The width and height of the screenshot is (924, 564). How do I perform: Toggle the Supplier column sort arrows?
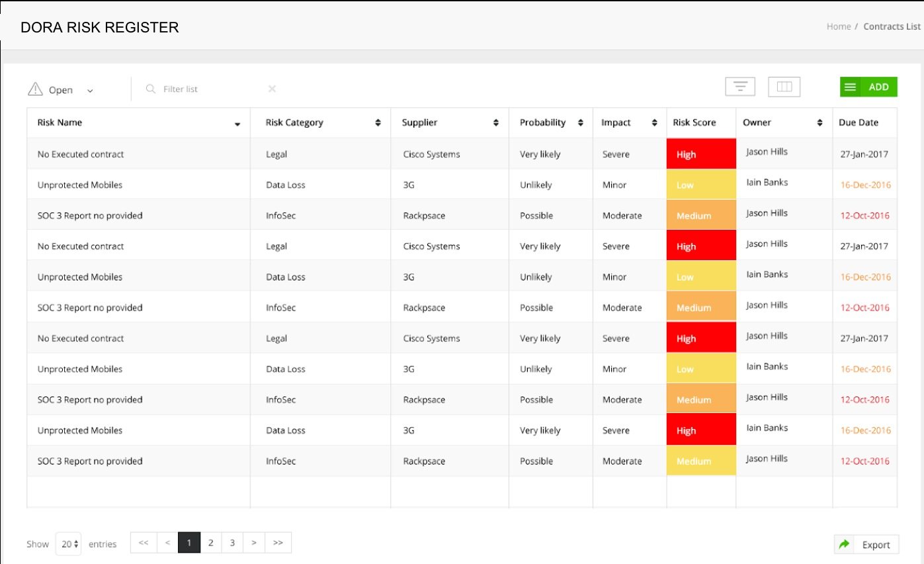coord(495,122)
